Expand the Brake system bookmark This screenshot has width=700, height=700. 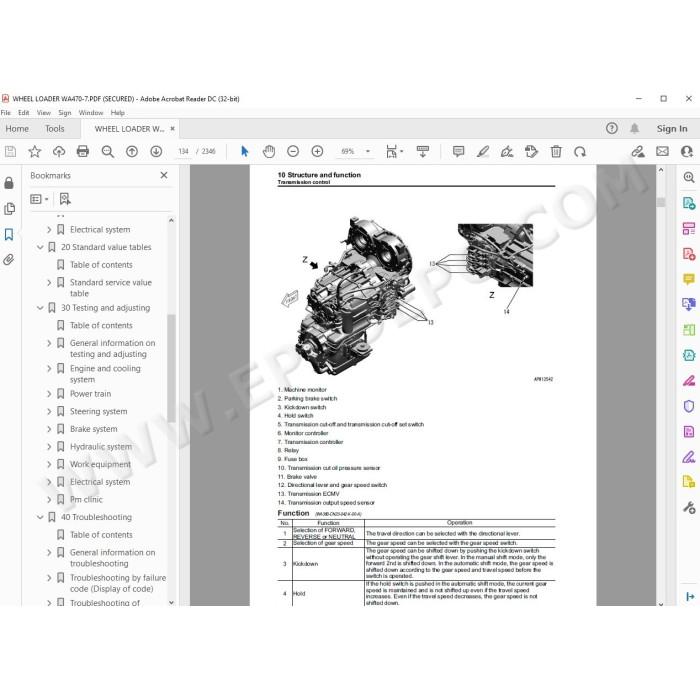click(x=49, y=429)
